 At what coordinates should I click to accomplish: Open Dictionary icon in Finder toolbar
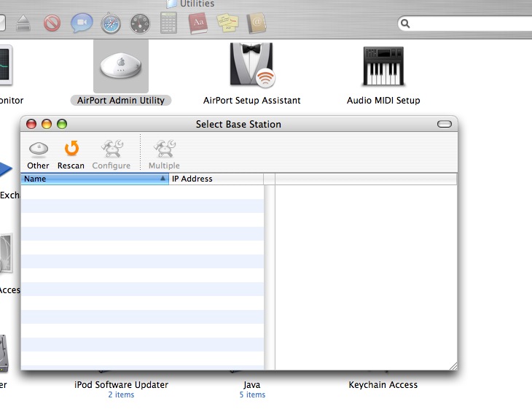tap(197, 23)
